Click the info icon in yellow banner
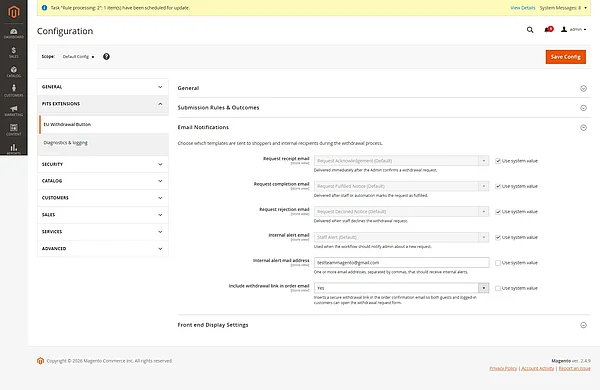The image size is (600, 390). (x=44, y=8)
